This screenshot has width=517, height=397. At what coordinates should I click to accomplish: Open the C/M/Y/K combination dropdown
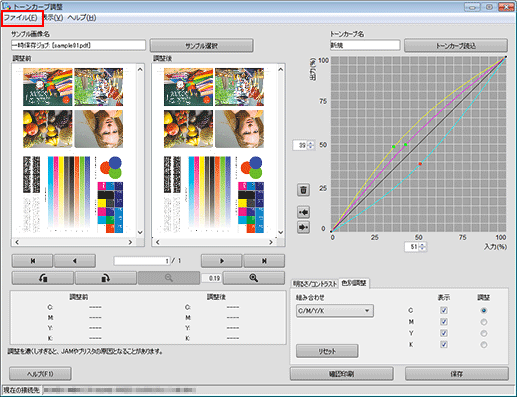(x=335, y=311)
